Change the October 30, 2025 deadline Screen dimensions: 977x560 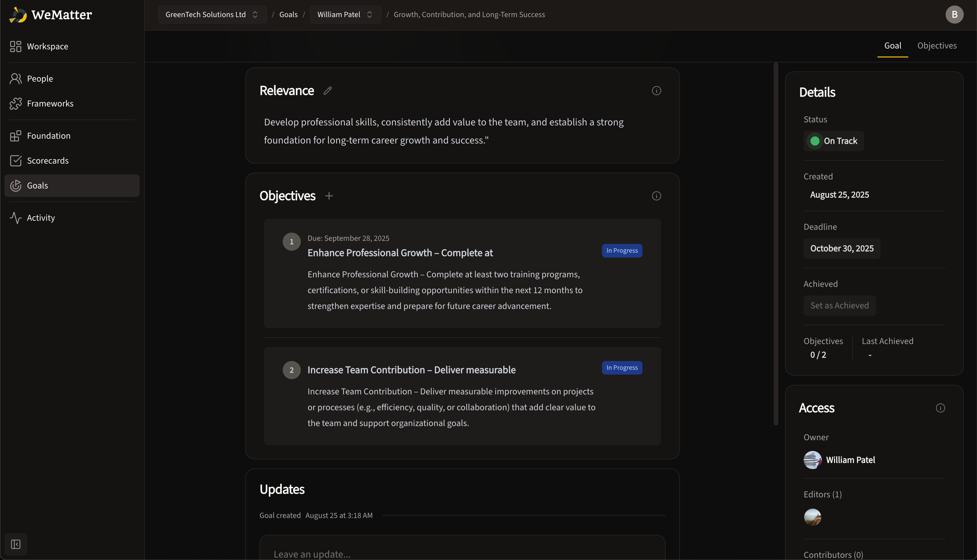point(842,249)
